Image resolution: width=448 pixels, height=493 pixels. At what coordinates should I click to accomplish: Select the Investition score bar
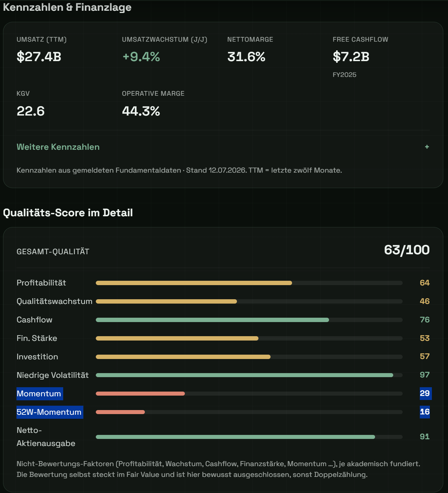249,357
